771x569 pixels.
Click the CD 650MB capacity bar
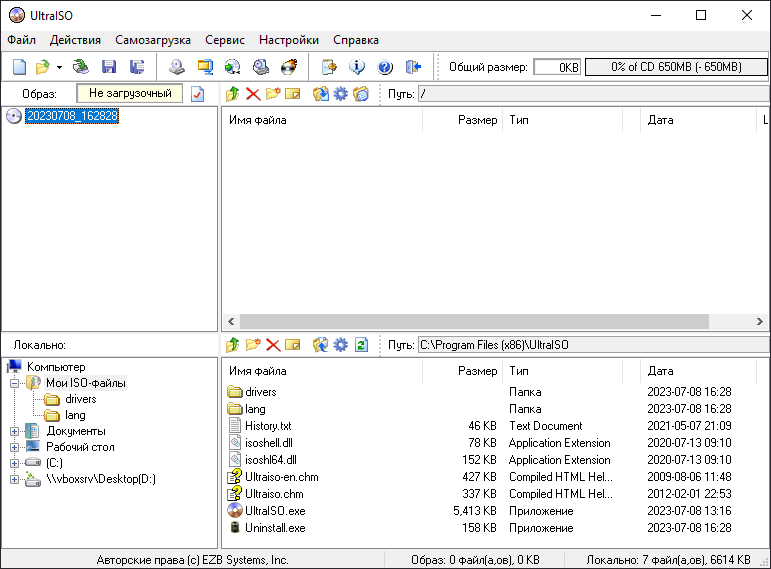[676, 67]
